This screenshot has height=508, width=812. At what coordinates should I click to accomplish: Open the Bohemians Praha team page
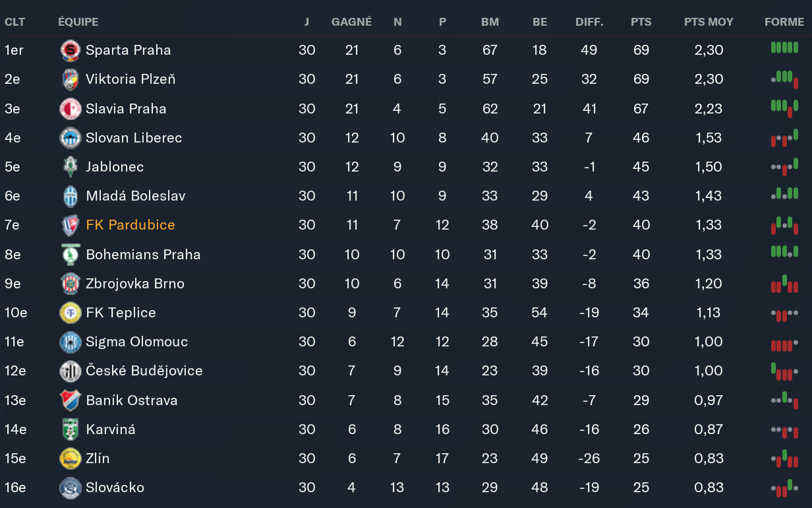click(143, 255)
